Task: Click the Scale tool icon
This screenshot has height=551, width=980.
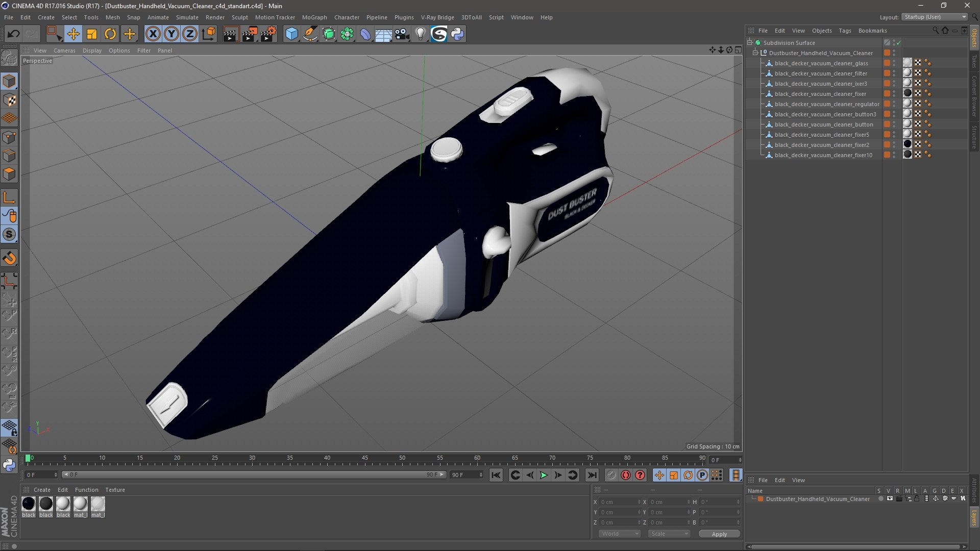Action: 92,34
